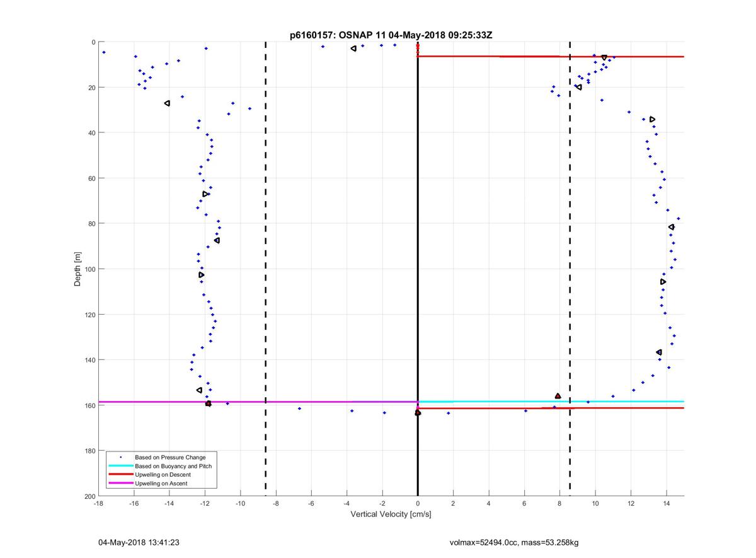Select the 'Depth [m]' y-axis label
This screenshot has width=756, height=558.
click(77, 269)
